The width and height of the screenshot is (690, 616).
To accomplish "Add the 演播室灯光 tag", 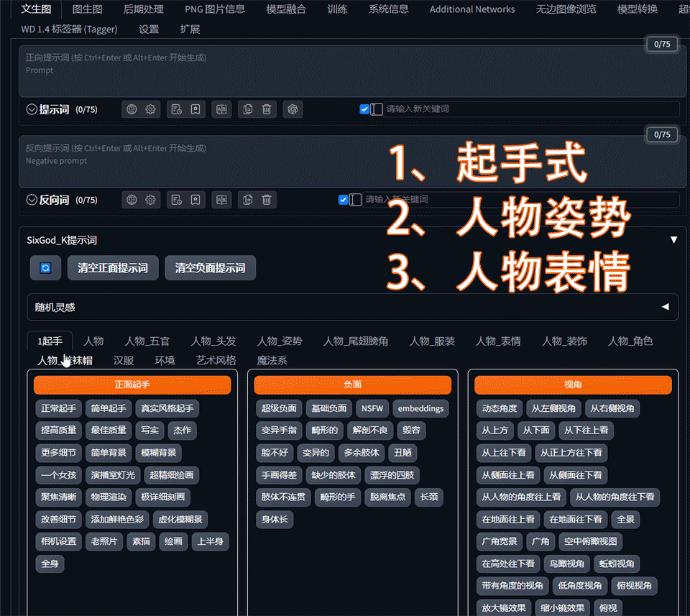I will click(x=113, y=475).
